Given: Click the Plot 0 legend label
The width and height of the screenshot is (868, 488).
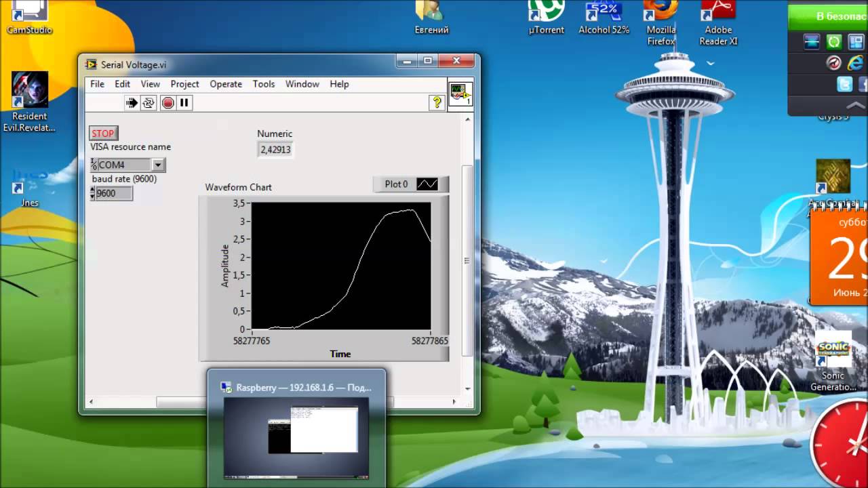Looking at the screenshot, I should [x=397, y=184].
